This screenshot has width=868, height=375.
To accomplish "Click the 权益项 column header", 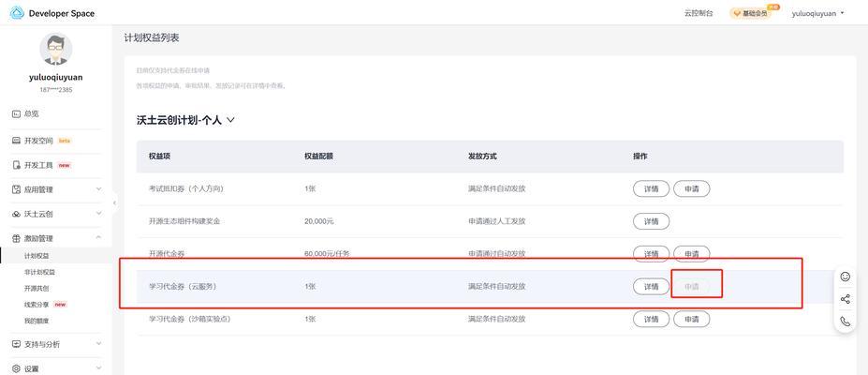I will click(x=159, y=157).
